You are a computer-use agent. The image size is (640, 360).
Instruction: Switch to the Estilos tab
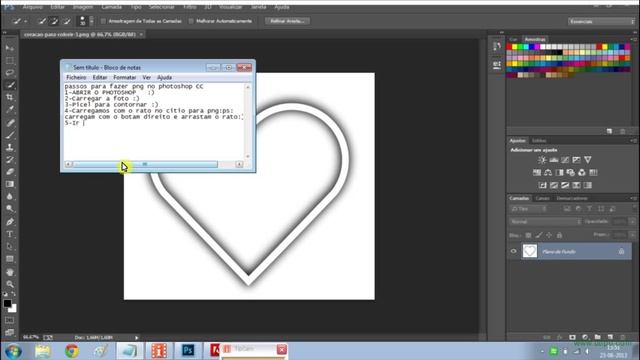[539, 140]
